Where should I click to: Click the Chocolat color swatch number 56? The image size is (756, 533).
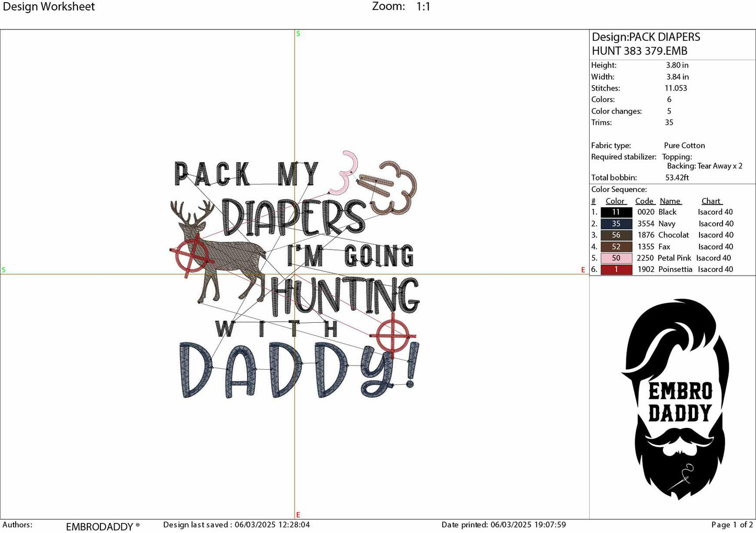tap(616, 235)
